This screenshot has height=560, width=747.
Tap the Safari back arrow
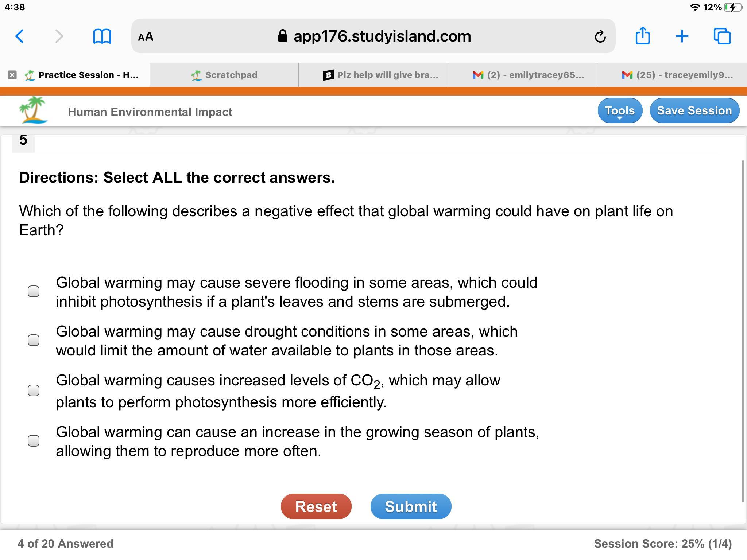point(20,36)
